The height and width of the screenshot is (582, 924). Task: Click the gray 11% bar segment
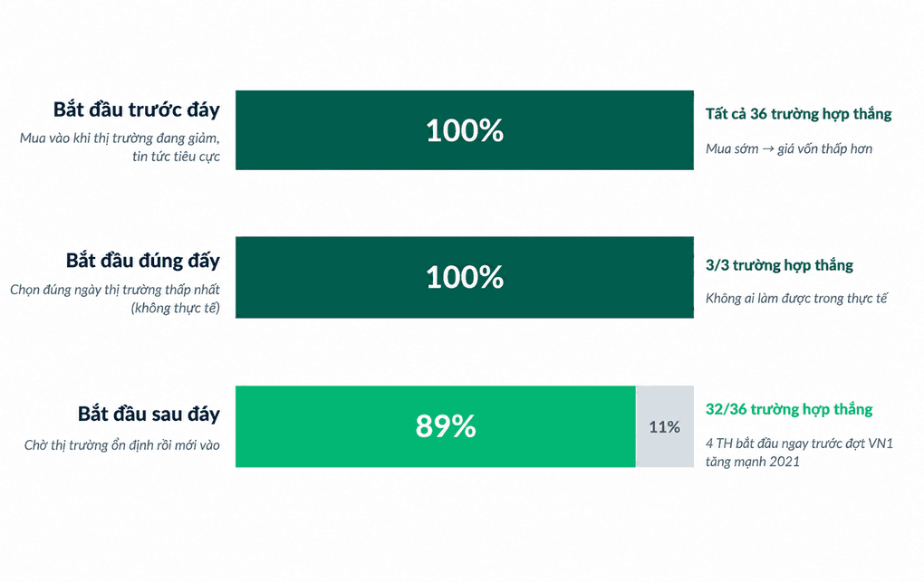pos(665,426)
